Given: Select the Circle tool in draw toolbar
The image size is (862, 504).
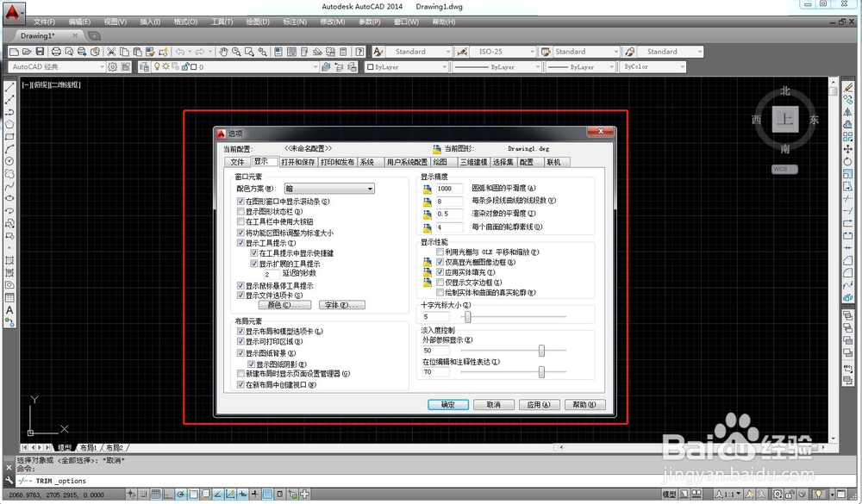Looking at the screenshot, I should [x=9, y=161].
